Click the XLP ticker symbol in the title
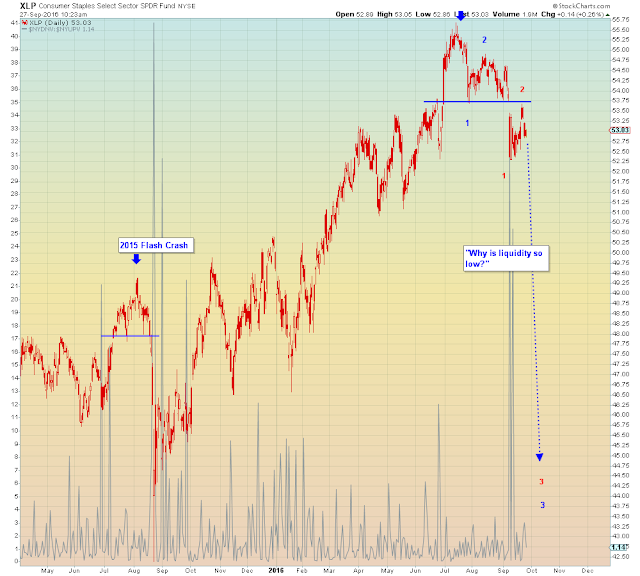Image resolution: width=640 pixels, height=576 pixels. [28, 6]
